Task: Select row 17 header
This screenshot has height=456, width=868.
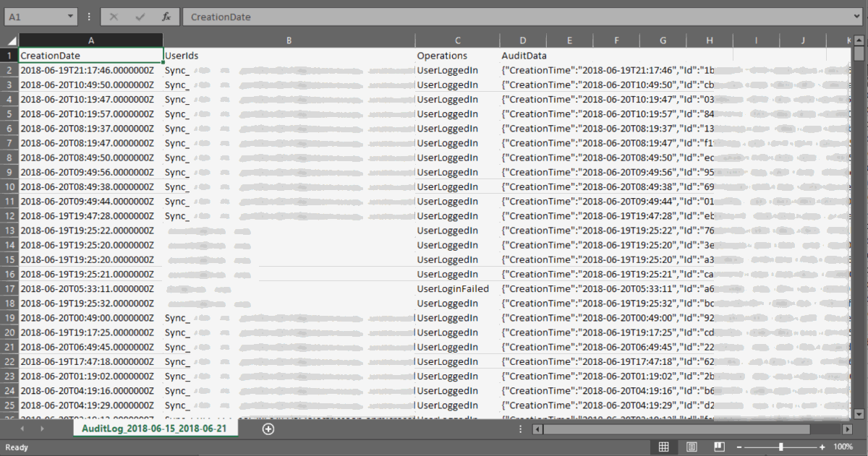Action: 10,288
